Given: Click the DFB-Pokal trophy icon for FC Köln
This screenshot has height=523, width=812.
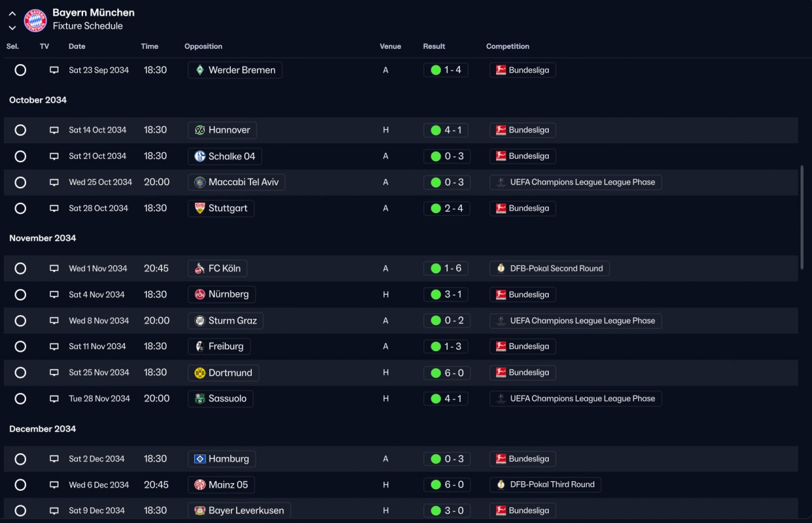Looking at the screenshot, I should (x=501, y=268).
